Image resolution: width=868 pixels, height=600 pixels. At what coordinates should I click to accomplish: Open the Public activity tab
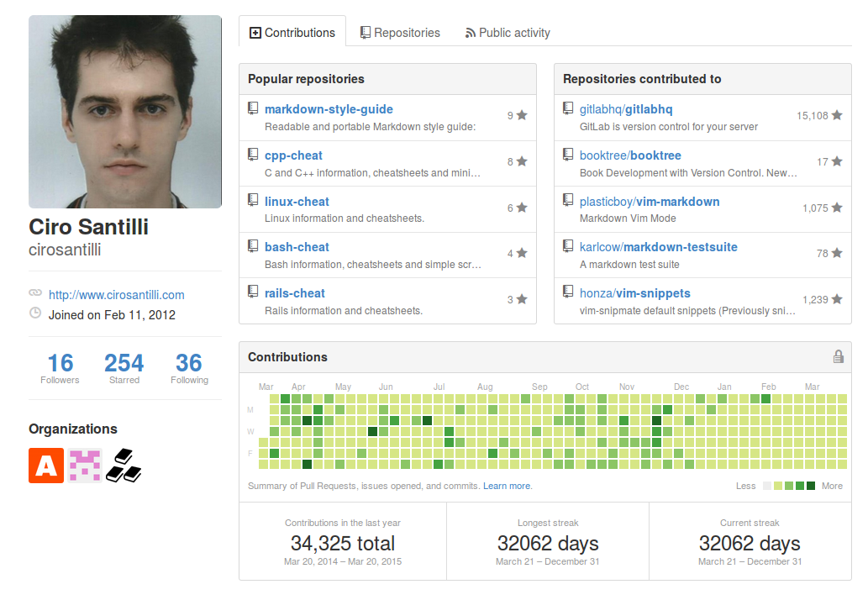(x=508, y=33)
